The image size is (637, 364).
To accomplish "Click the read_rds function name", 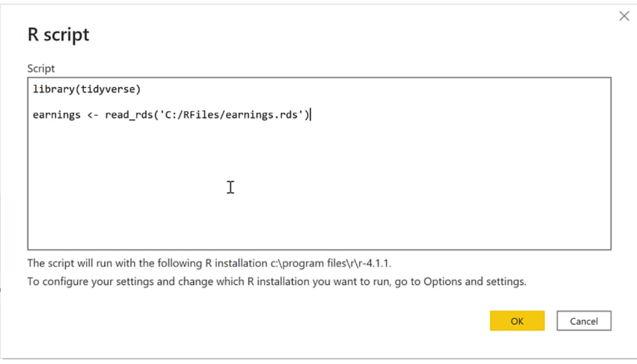I will 129,115.
